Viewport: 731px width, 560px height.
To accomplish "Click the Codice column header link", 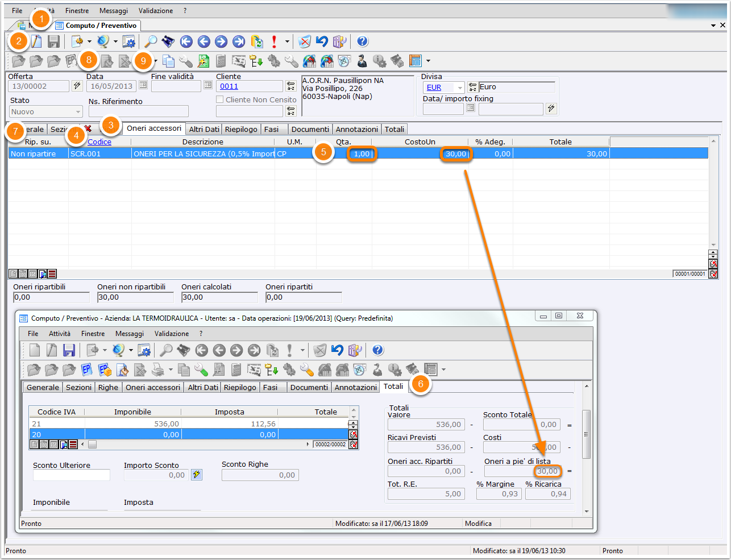I will (99, 142).
